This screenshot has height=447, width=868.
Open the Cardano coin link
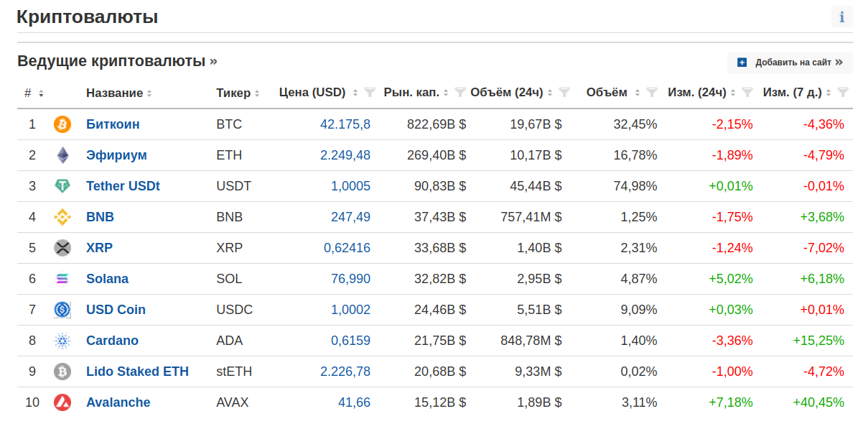(x=112, y=341)
